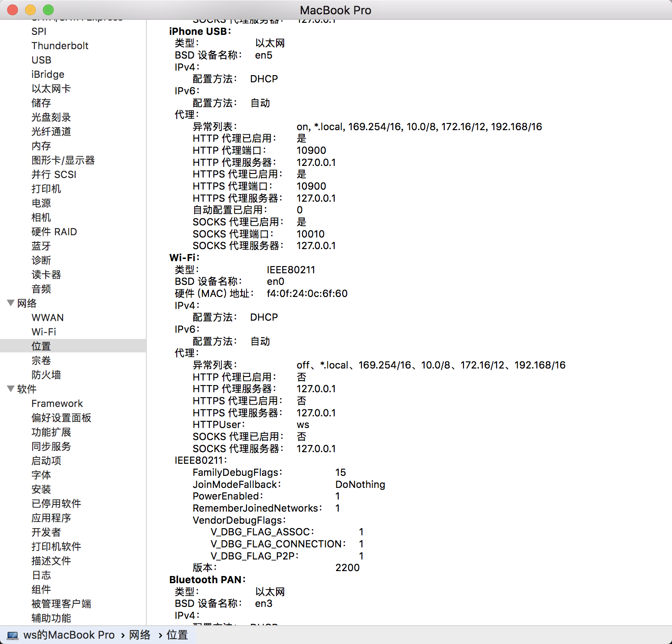Click the Wi-Fi MAC address value
Viewport: 672px width, 644px height.
[x=307, y=293]
